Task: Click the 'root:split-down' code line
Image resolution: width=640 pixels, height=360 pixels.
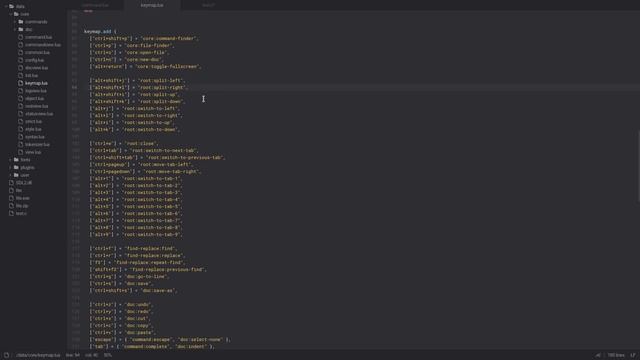Action: coord(137,102)
